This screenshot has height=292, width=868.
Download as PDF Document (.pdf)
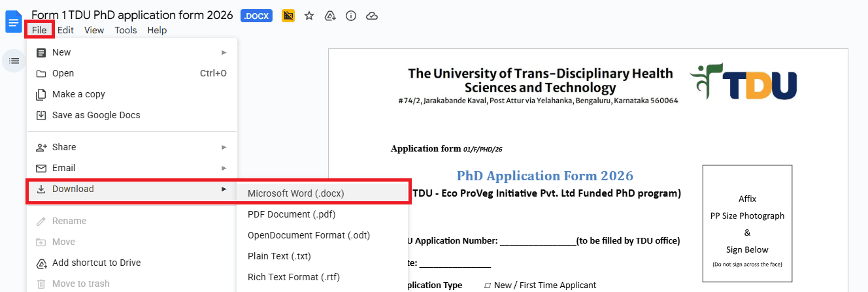pyautogui.click(x=323, y=214)
